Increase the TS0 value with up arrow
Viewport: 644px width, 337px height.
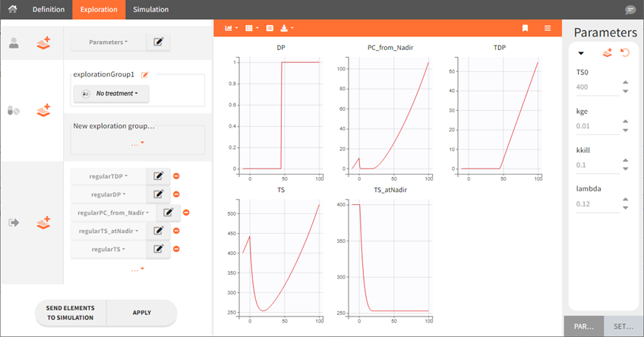click(625, 82)
